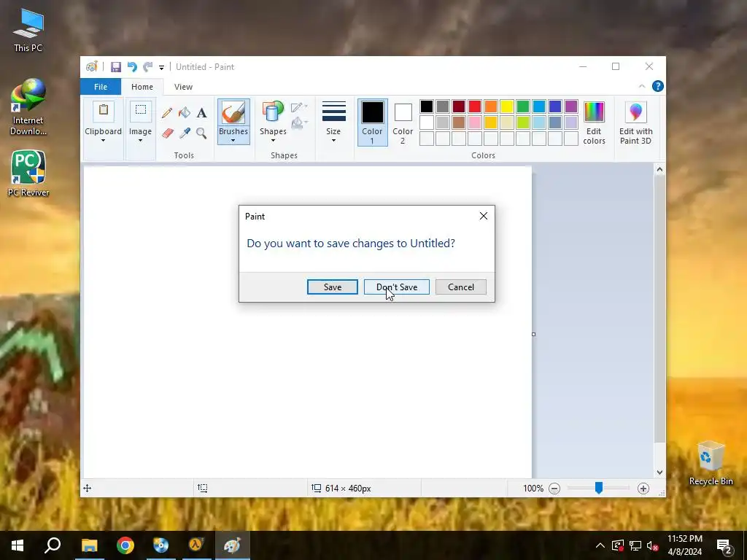Click the Redo arrow in title bar
Viewport: 747px width, 560px height.
click(x=148, y=67)
